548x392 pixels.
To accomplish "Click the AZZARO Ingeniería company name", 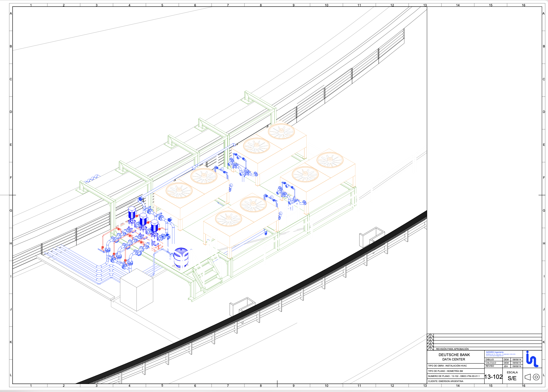I will click(495, 352).
